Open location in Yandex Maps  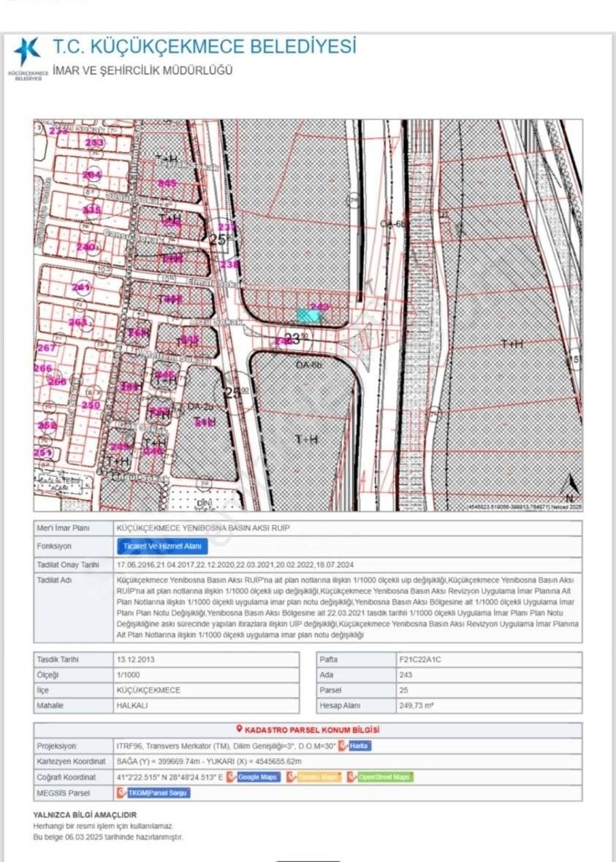(319, 777)
